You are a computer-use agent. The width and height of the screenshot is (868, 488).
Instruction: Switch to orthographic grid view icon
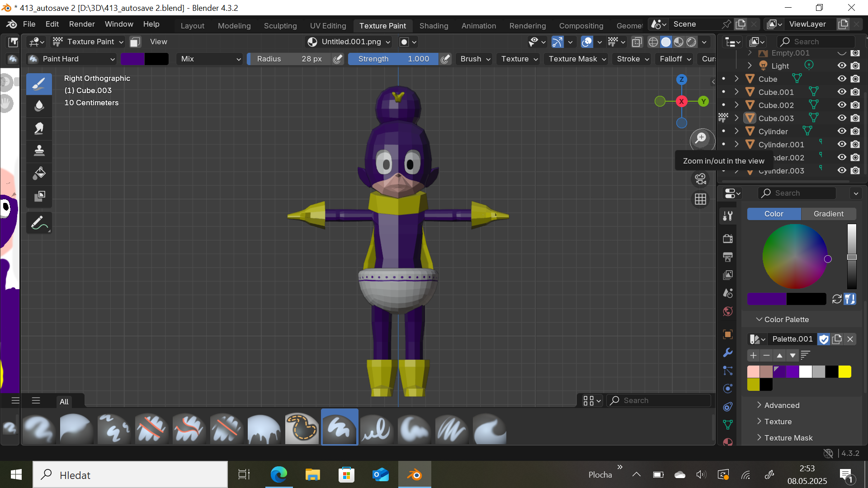click(x=700, y=199)
